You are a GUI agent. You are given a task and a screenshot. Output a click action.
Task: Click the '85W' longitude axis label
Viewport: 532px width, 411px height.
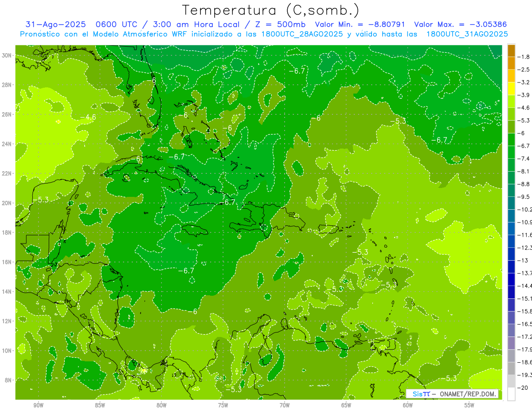pyautogui.click(x=100, y=405)
